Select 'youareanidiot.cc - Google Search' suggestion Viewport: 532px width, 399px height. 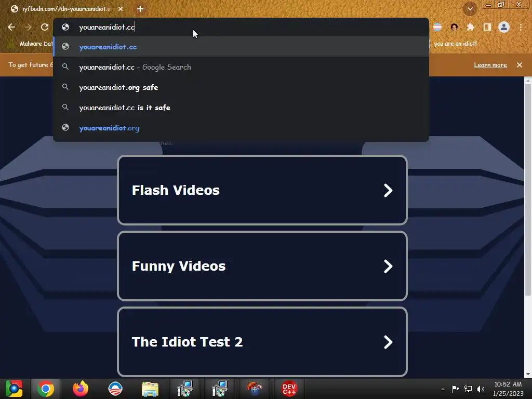coord(241,67)
